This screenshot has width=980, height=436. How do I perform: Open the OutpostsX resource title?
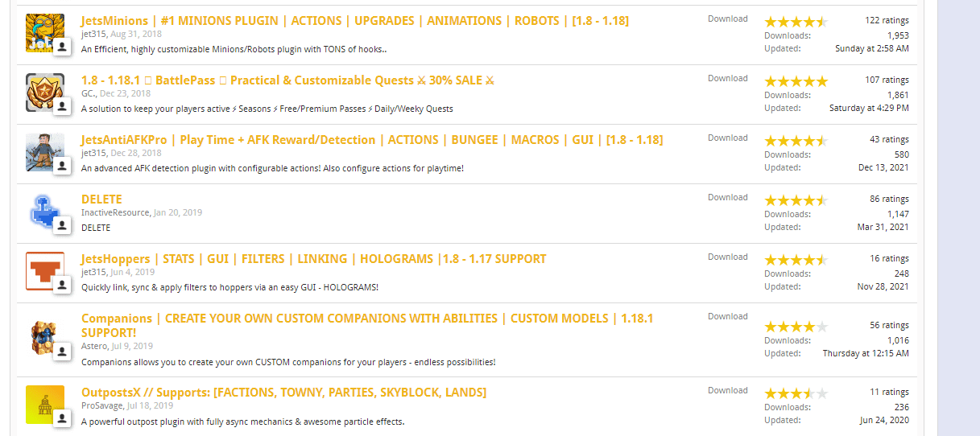(x=283, y=393)
